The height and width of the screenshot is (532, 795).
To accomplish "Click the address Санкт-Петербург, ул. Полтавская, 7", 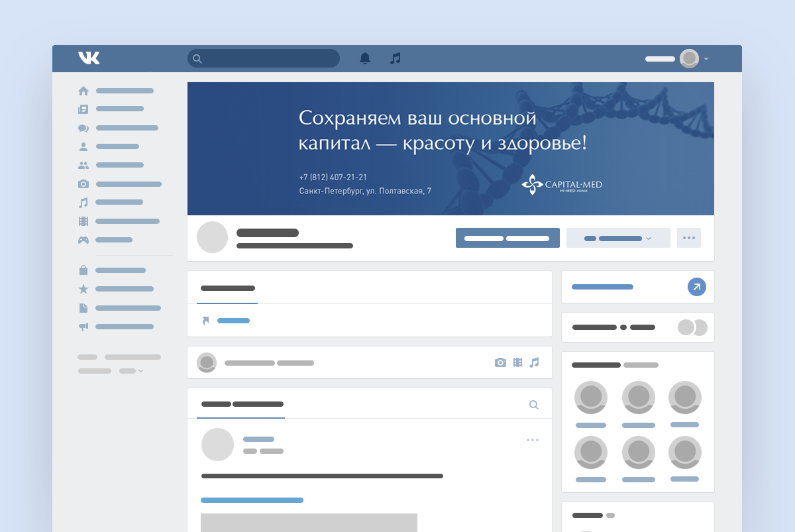I will (365, 191).
